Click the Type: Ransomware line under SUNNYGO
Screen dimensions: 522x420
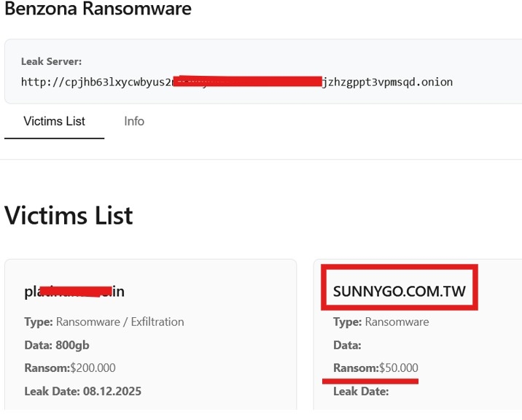click(x=381, y=322)
